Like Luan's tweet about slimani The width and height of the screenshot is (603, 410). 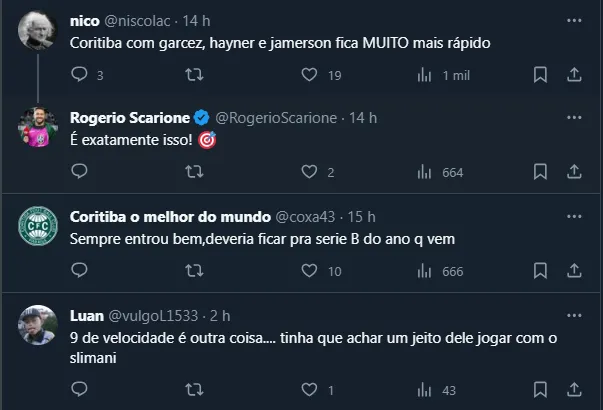[310, 390]
